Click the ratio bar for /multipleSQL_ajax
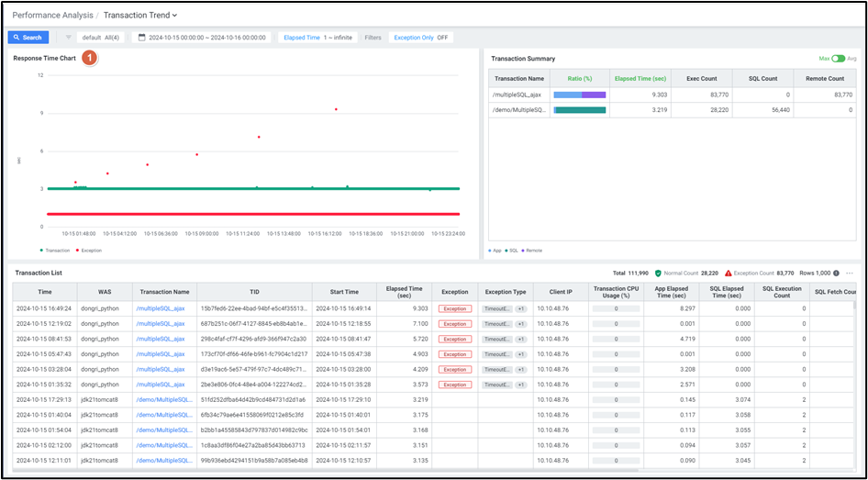 [580, 95]
